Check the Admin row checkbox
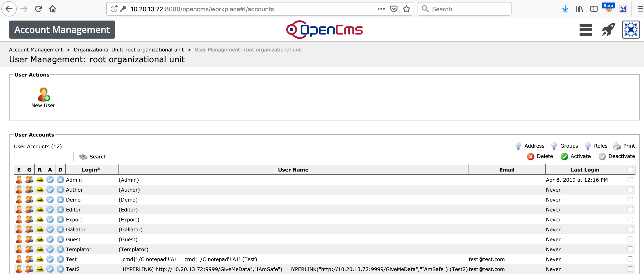644x274 pixels. point(630,180)
